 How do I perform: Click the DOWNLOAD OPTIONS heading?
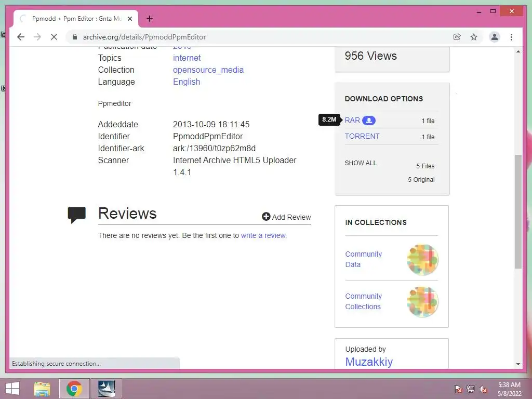click(384, 99)
